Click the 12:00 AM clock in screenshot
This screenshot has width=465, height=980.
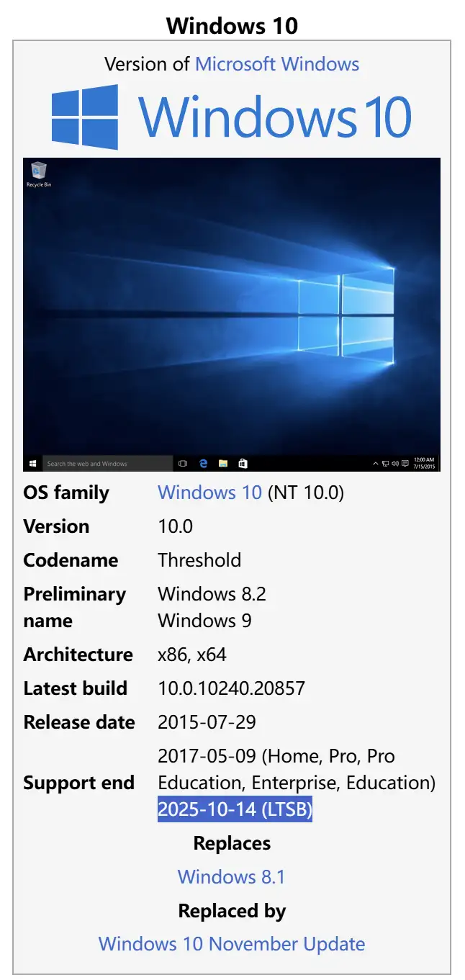pos(425,459)
